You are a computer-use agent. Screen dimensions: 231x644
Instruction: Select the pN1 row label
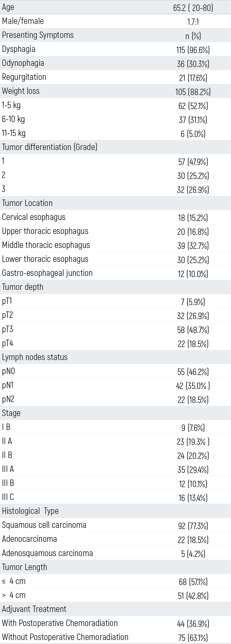[x=8, y=385]
